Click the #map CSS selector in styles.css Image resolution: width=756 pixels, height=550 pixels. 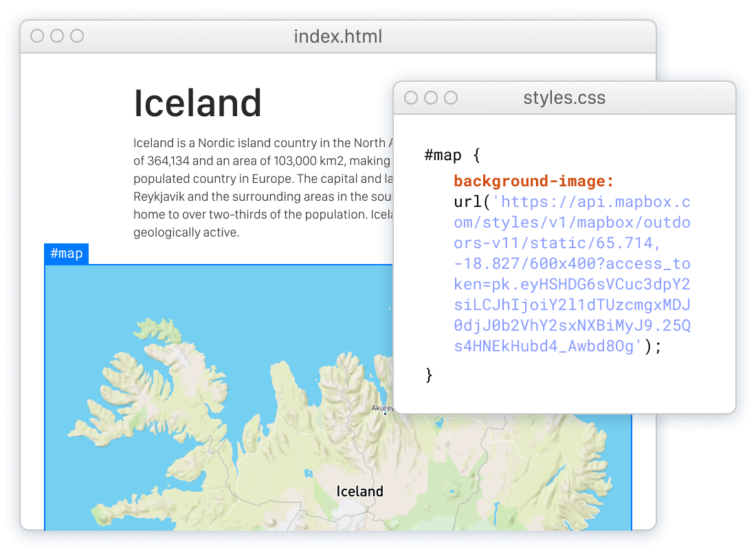click(x=443, y=154)
